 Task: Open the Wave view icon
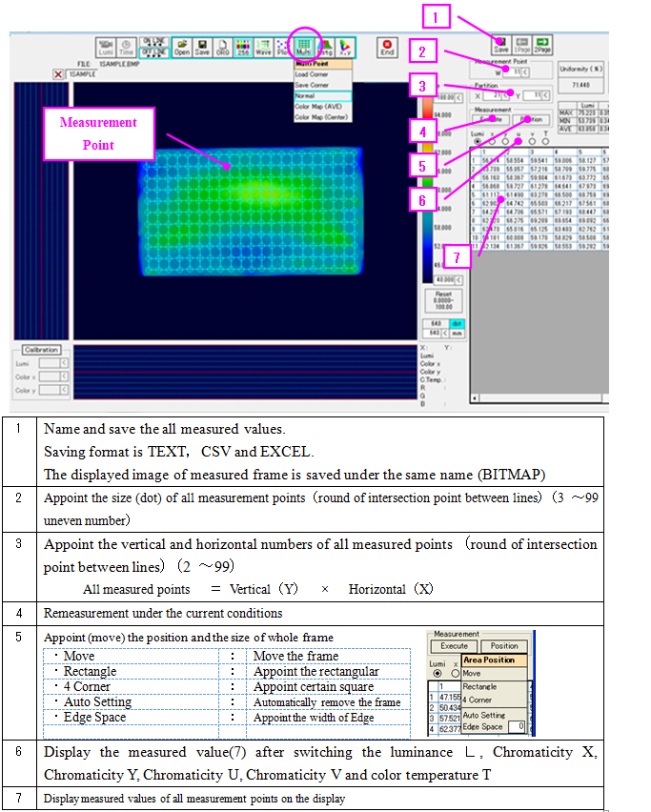pyautogui.click(x=263, y=47)
